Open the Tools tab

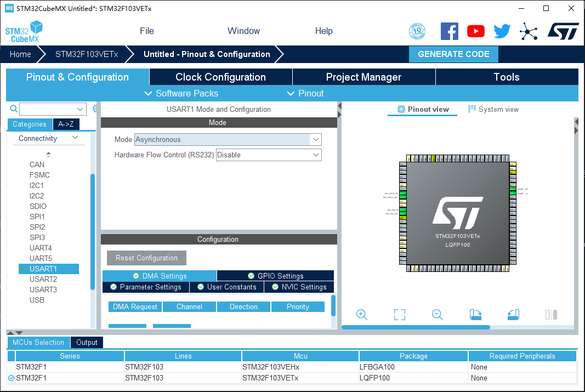click(507, 77)
